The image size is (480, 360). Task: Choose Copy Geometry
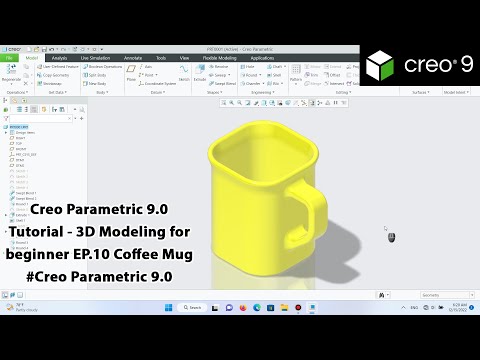click(x=53, y=75)
